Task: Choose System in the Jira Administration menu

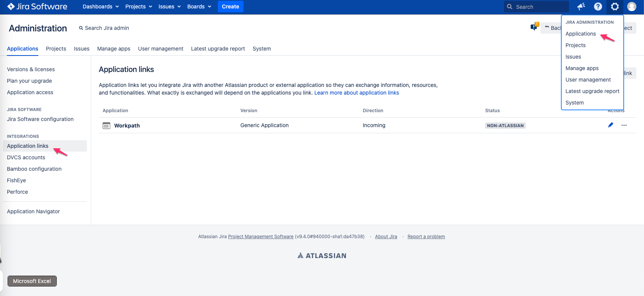Action: (x=575, y=103)
